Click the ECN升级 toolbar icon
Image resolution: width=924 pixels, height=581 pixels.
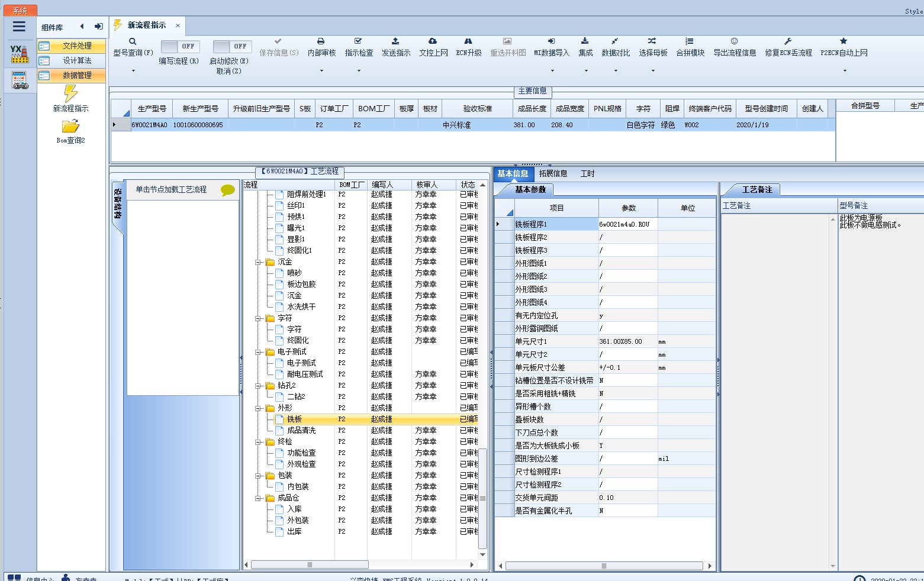[468, 41]
